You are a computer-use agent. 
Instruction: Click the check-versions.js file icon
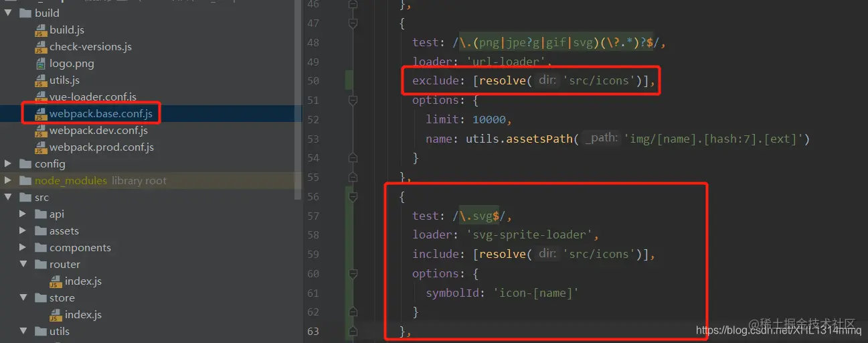coord(39,47)
